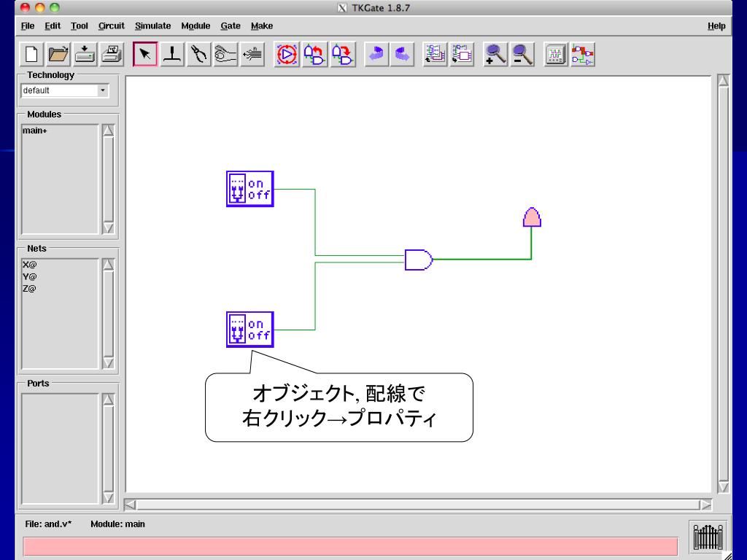Select the pink LED output component
747x560 pixels.
(x=532, y=217)
